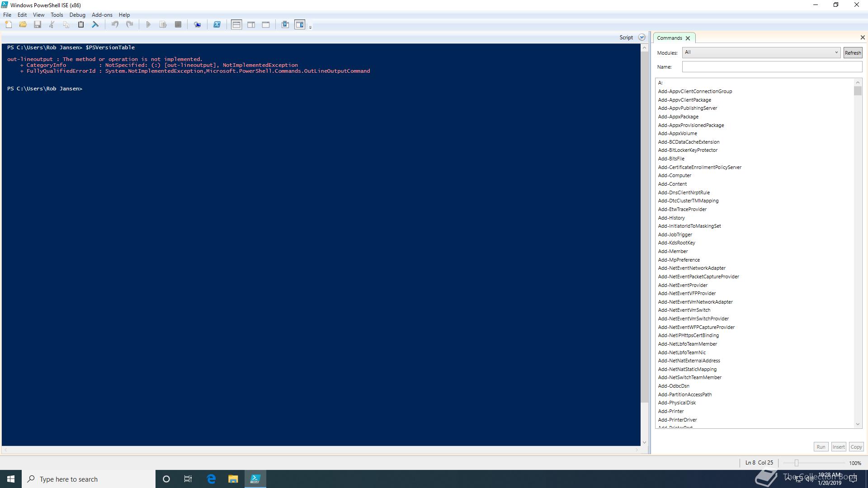Select Add-Computer in the command list
868x488 pixels.
pyautogui.click(x=674, y=175)
